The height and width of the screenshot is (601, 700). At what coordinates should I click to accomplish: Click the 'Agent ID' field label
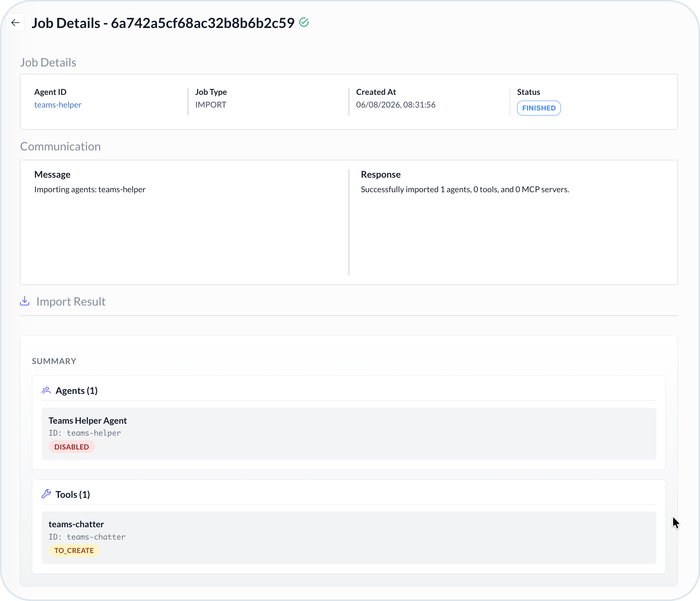tap(50, 92)
